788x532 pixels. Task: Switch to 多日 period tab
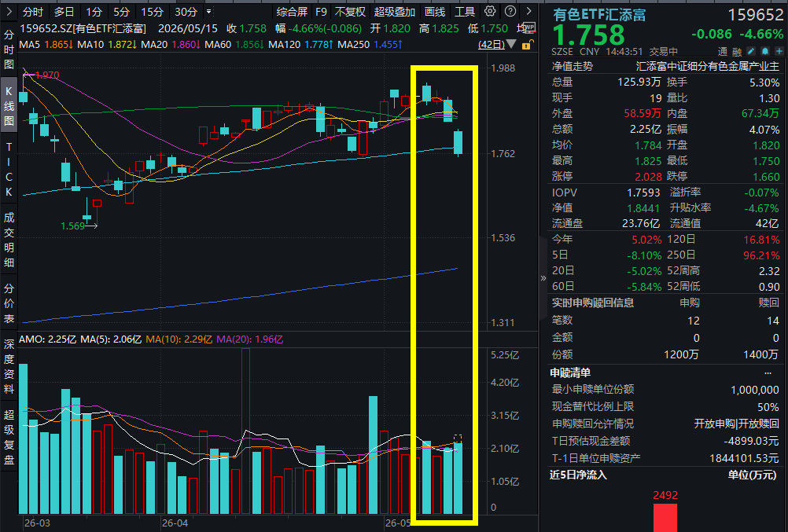point(64,12)
